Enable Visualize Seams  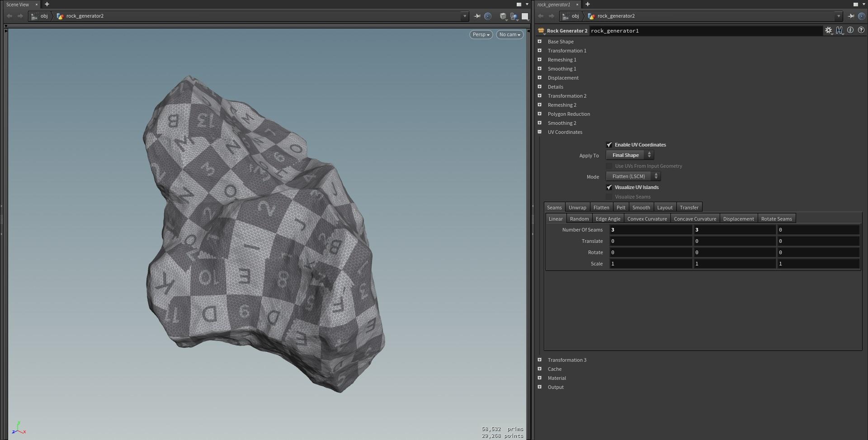click(x=609, y=197)
